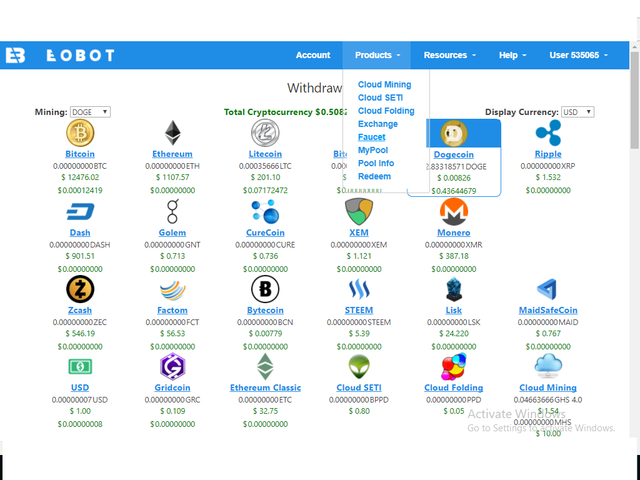Screen dimensions: 640x480
Task: Open the Display Currency dropdown showing USD
Action: coord(578,112)
